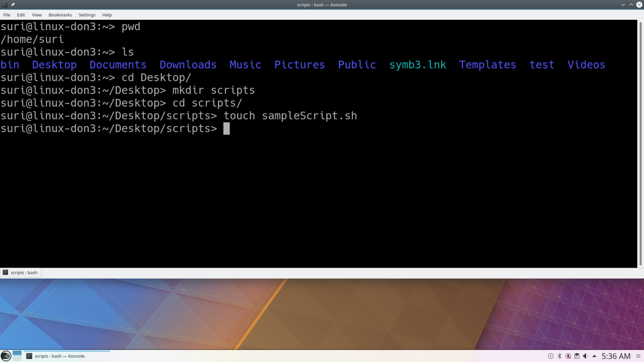Click the 'mkdir scripts' command text

tap(213, 90)
